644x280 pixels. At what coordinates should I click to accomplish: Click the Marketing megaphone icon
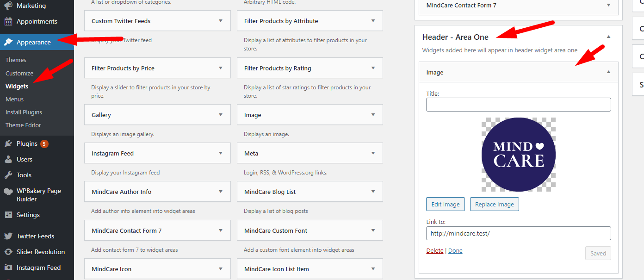[8, 6]
